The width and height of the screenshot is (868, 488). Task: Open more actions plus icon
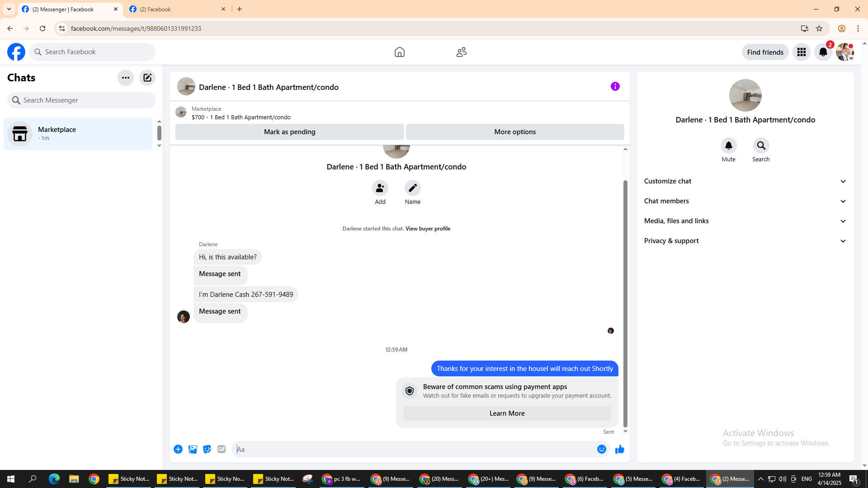pyautogui.click(x=178, y=449)
